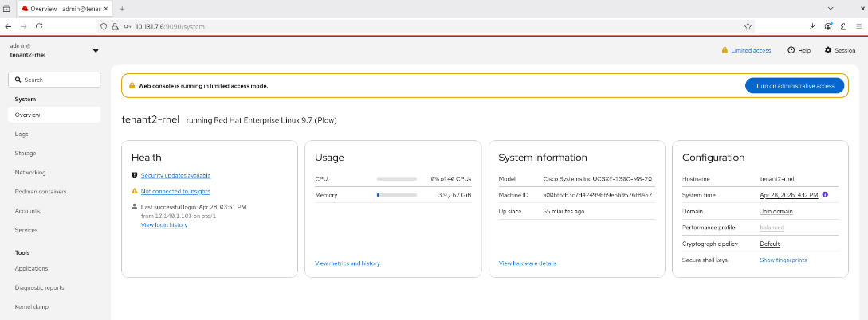Image resolution: width=868 pixels, height=320 pixels.
Task: Open Not connected to Insights link
Action: 175,191
